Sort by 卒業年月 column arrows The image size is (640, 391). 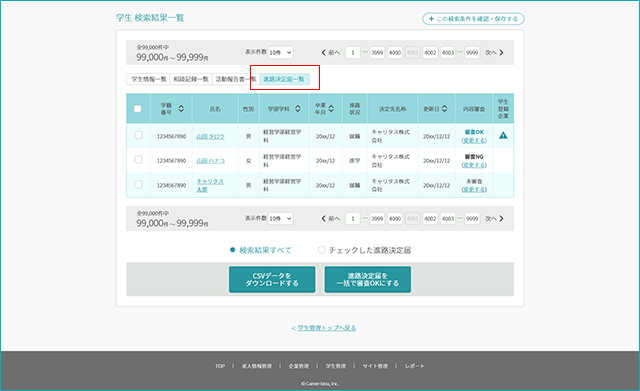[x=331, y=109]
